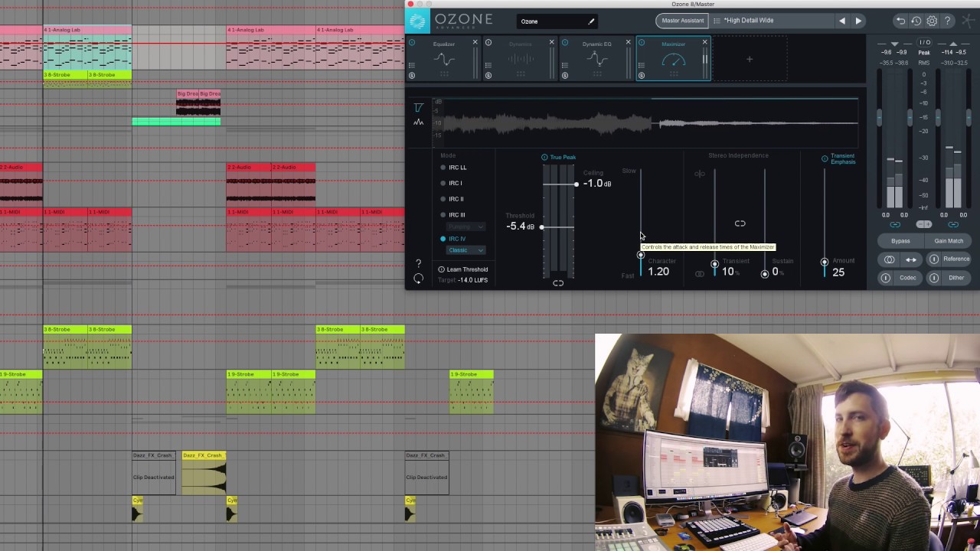Select the Maximizer module tab

pyautogui.click(x=674, y=59)
